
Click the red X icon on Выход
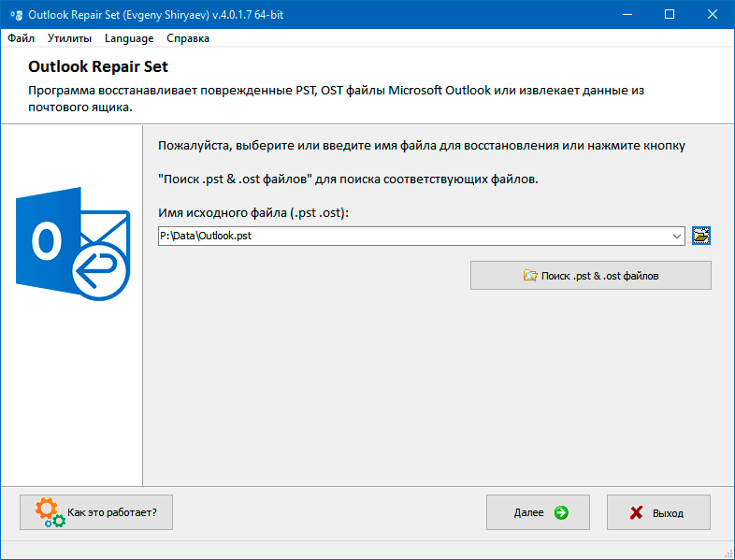636,512
